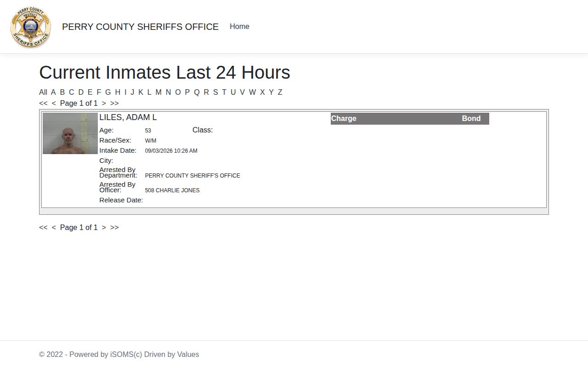Screen dimensions: 588x368
Task: Filter inmates by letter Y
Action: (x=271, y=92)
